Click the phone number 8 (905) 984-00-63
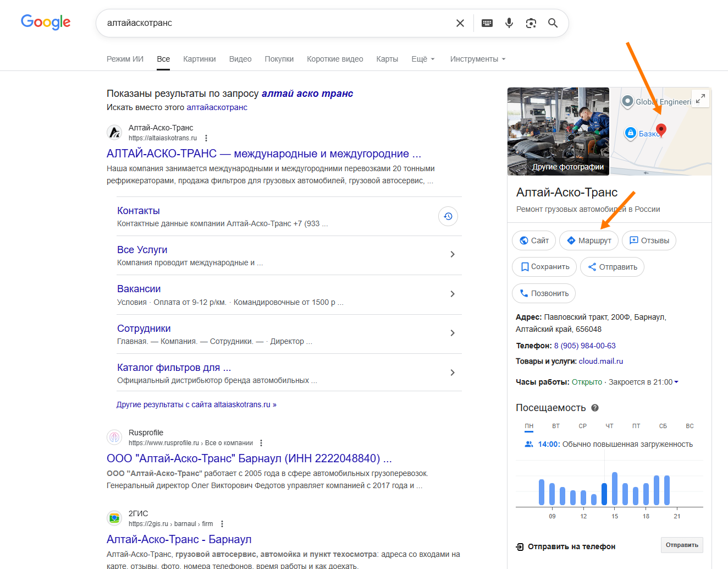Viewport: 728px width, 569px height. 584,346
